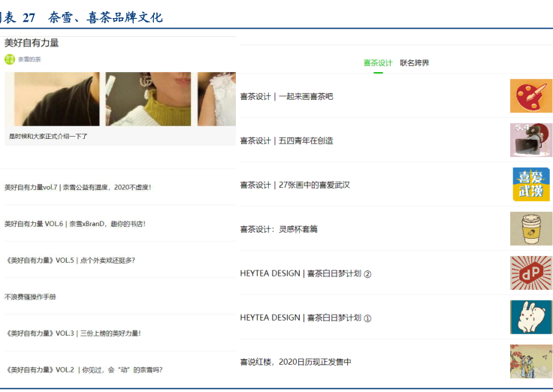Viewport: 553px width, 392px height.
Task: Open 美好自有力量 VOL.6 奈雪xBranD article
Action: (x=74, y=224)
